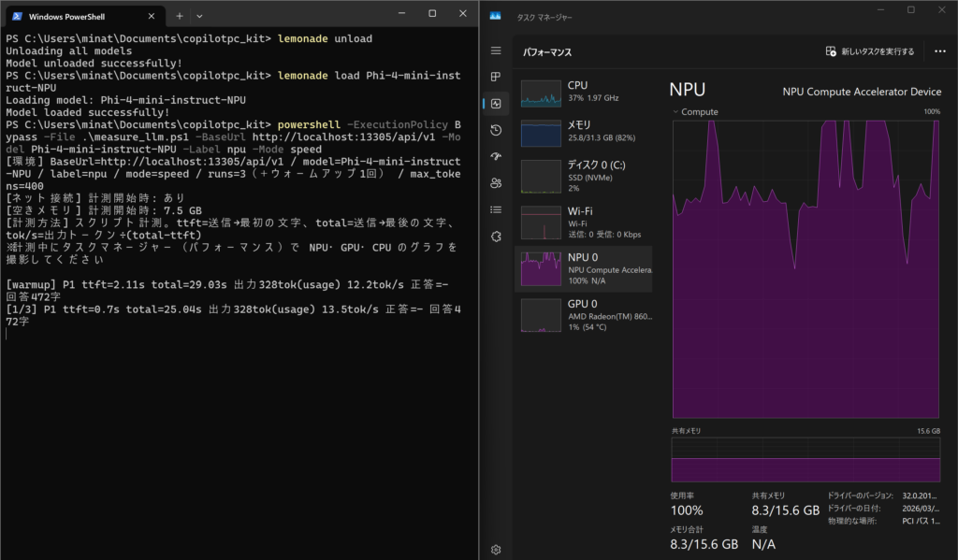
Task: Open the three-dot more options menu
Action: (x=939, y=51)
